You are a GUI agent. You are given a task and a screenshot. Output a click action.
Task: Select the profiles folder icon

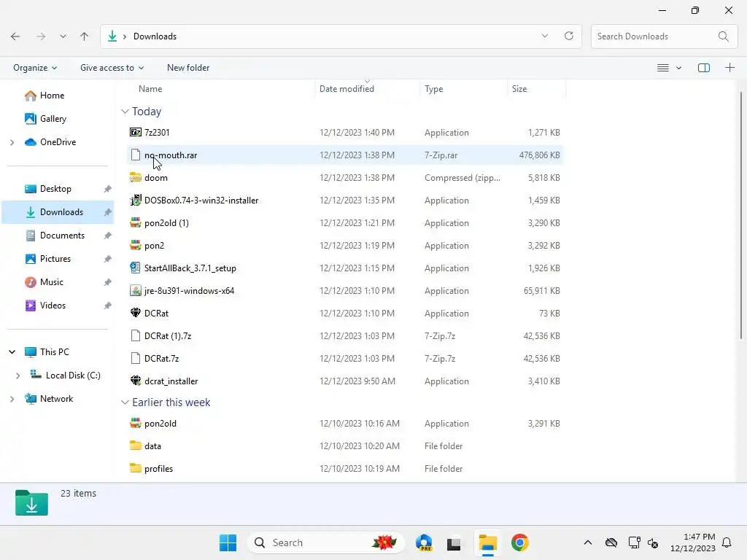click(136, 469)
